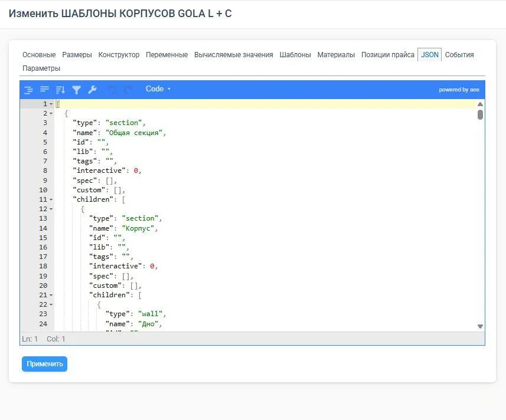Open the Позиции прайса tab

click(387, 55)
